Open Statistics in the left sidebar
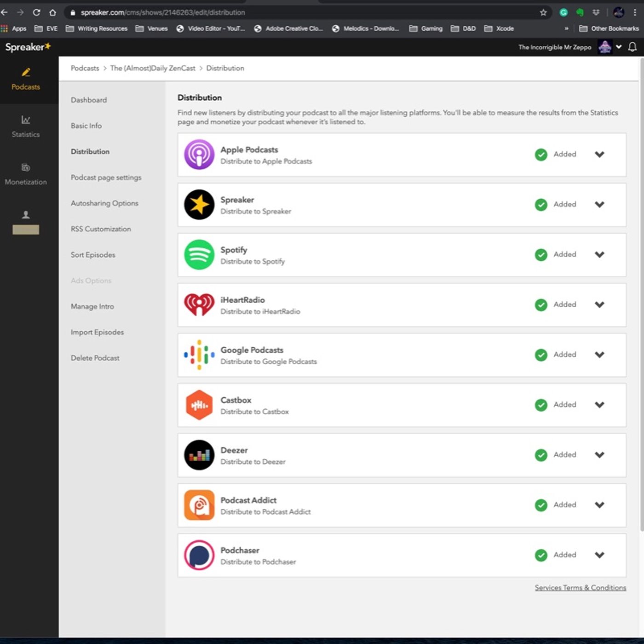Image resolution: width=644 pixels, height=644 pixels. [x=26, y=126]
